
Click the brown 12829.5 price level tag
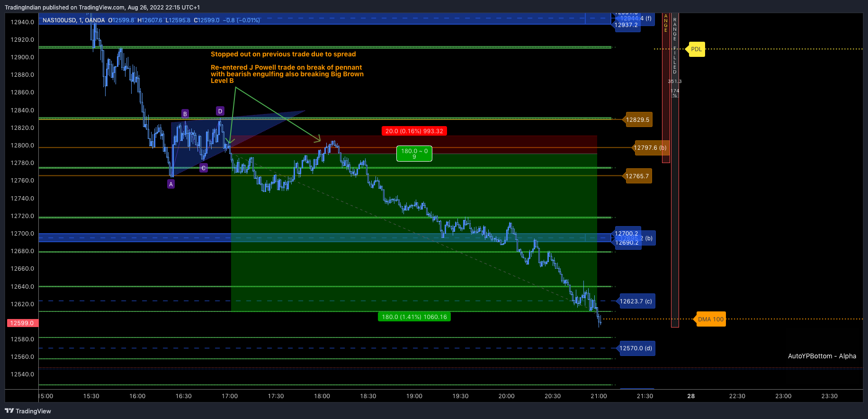tap(637, 120)
